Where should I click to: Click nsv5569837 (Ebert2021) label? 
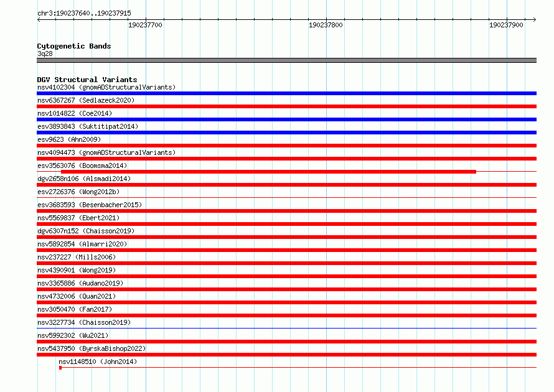[x=78, y=218]
